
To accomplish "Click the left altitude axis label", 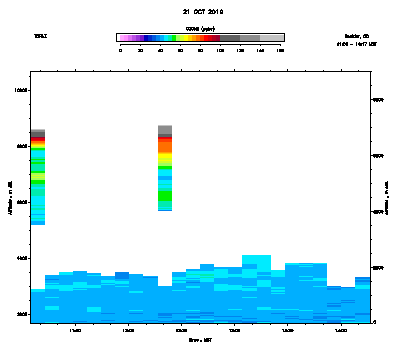I will [10, 198].
